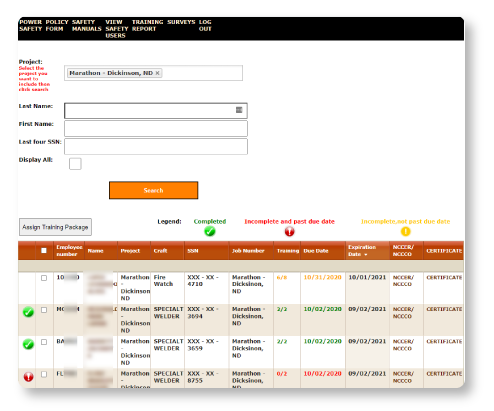Click green completed icon in SSN 3694 row
Viewport: 494px width, 411px height.
(x=28, y=312)
